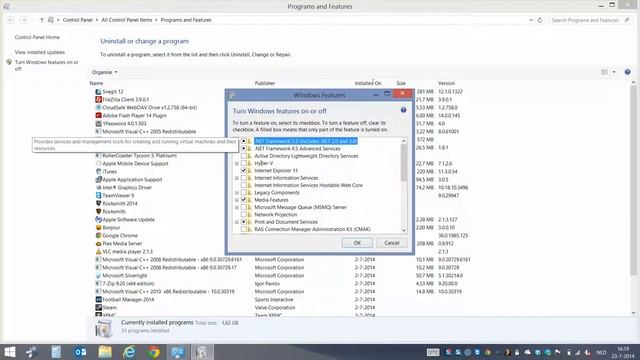Sort by the Publisher column header

click(265, 83)
